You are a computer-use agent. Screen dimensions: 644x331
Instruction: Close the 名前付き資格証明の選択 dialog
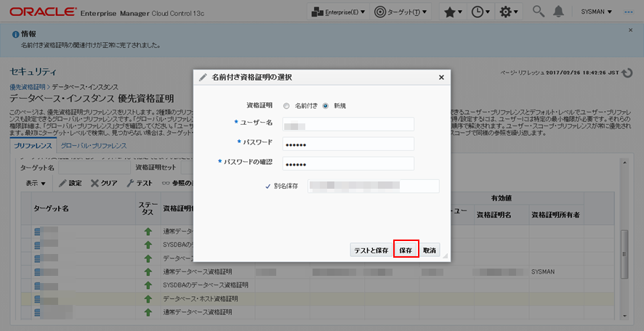coord(441,77)
